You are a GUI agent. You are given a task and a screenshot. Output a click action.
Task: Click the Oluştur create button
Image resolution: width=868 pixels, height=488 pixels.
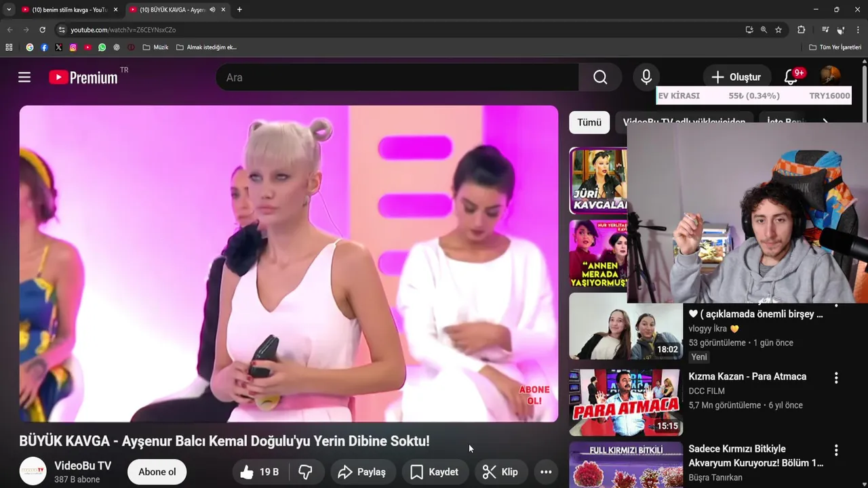coord(736,77)
